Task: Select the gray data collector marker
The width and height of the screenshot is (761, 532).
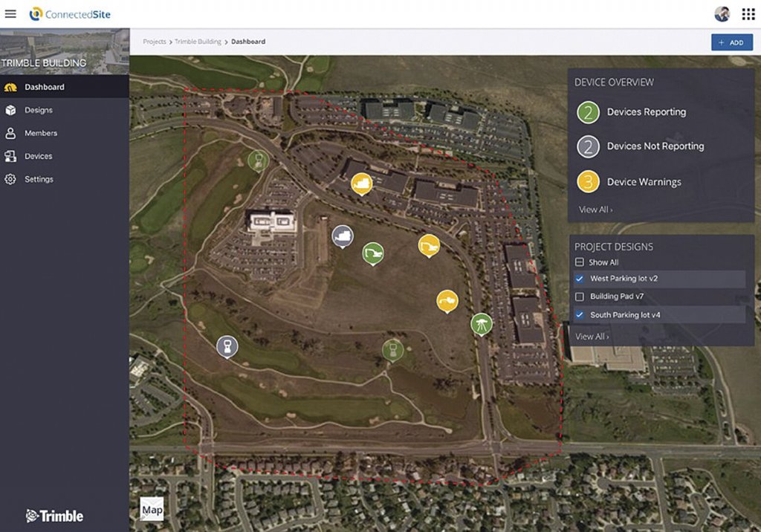Action: tap(227, 347)
